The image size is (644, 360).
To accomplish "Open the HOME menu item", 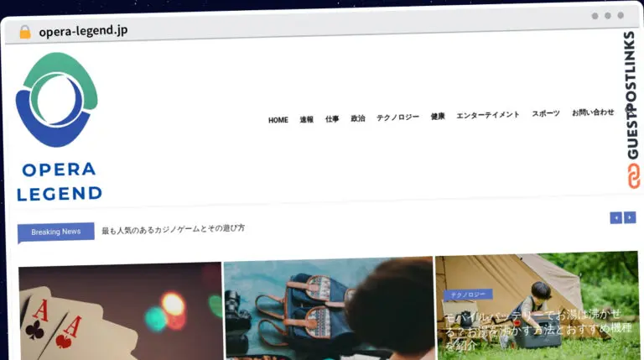I will coord(278,120).
